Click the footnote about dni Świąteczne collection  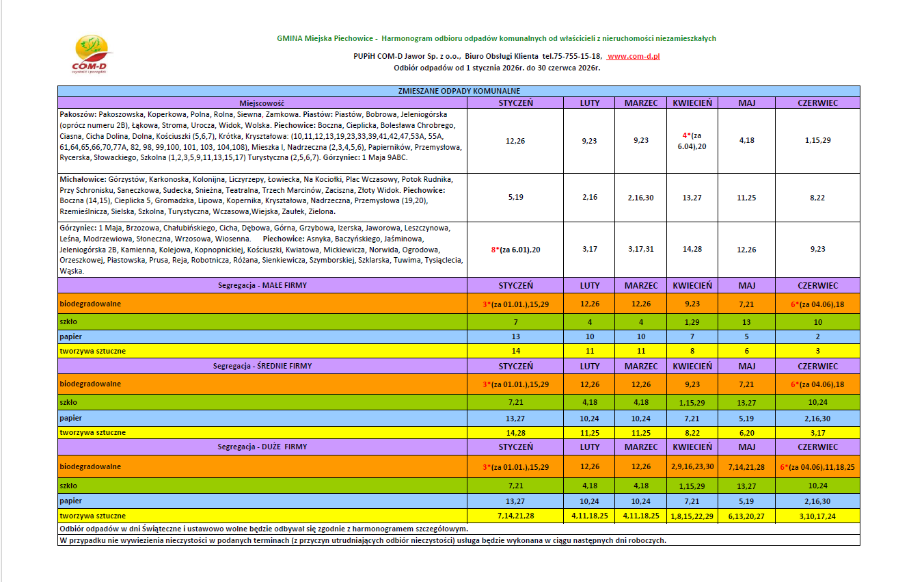coord(264,529)
